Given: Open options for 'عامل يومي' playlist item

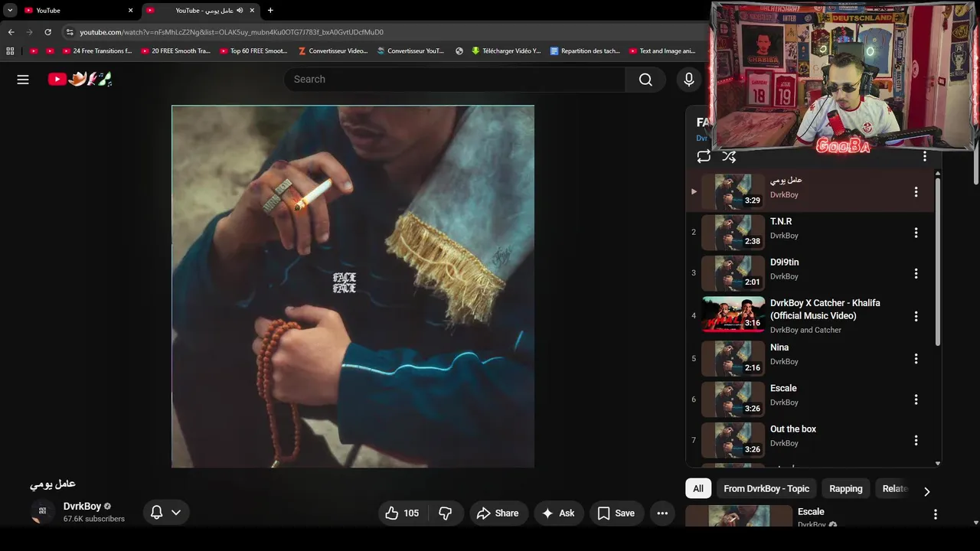Looking at the screenshot, I should pos(916,192).
